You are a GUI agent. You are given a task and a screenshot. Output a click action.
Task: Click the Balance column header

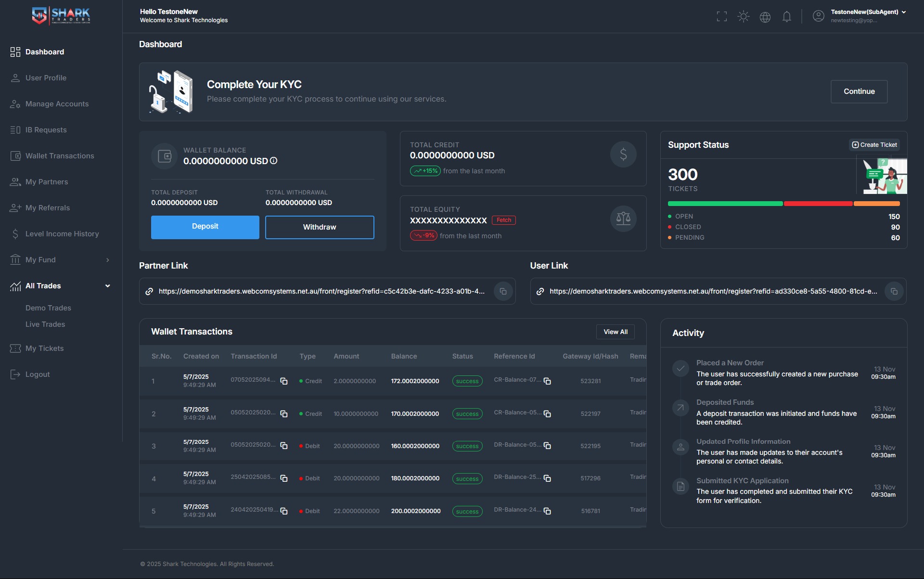point(404,356)
